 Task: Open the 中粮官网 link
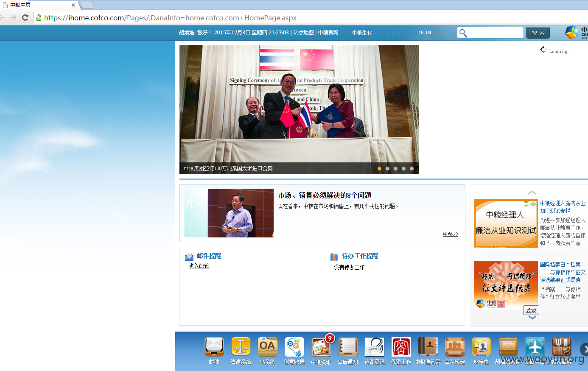click(x=328, y=33)
